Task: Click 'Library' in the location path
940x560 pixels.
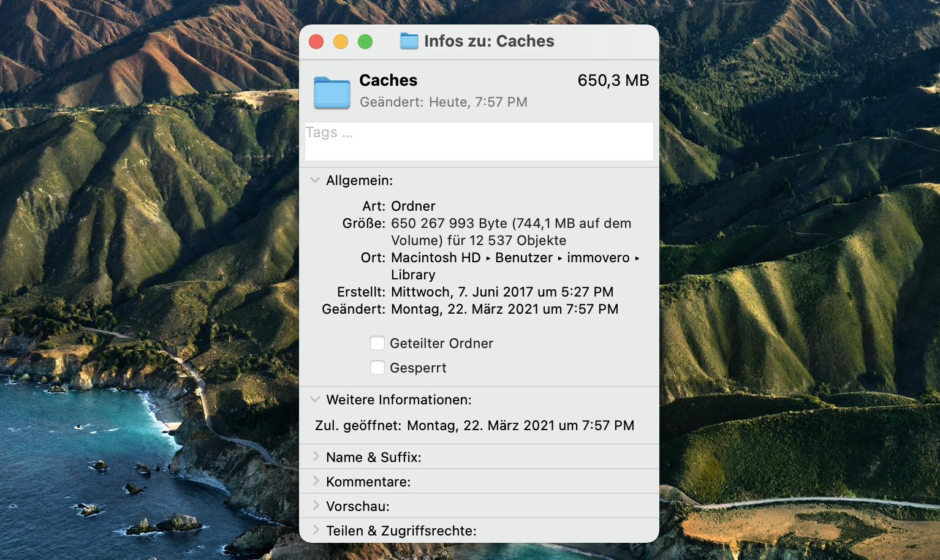Action: [x=413, y=274]
